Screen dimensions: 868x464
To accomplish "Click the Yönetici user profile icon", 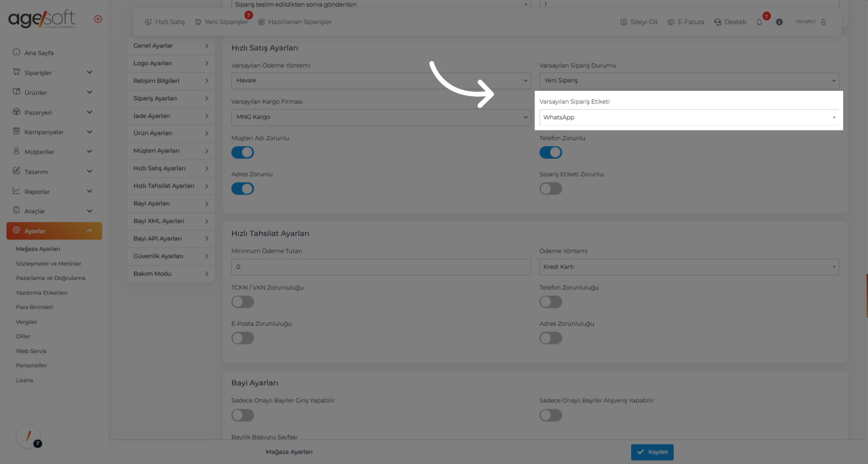I will [823, 22].
